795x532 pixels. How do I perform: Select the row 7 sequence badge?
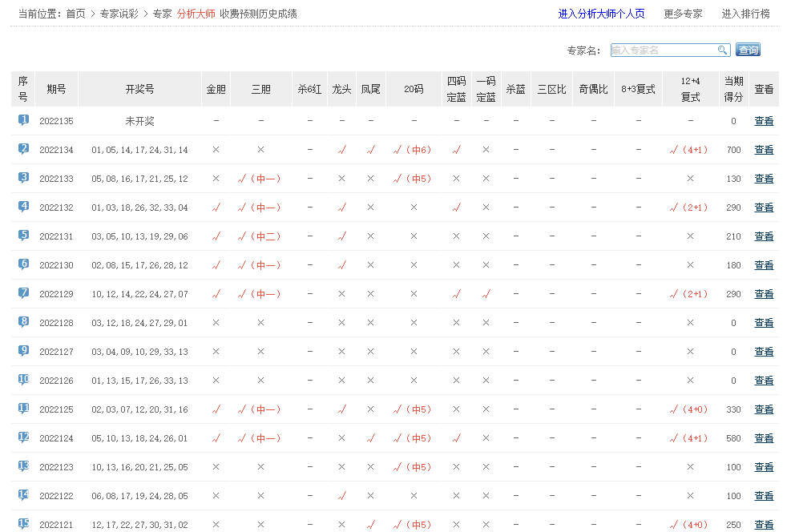click(23, 293)
